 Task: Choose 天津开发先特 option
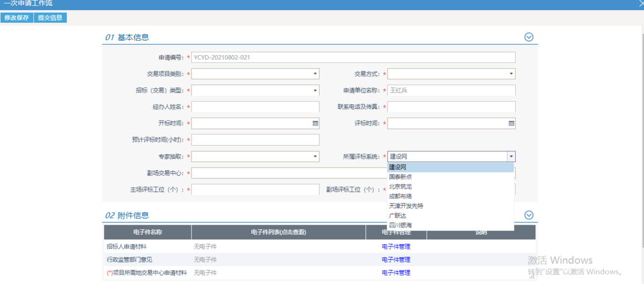click(406, 206)
